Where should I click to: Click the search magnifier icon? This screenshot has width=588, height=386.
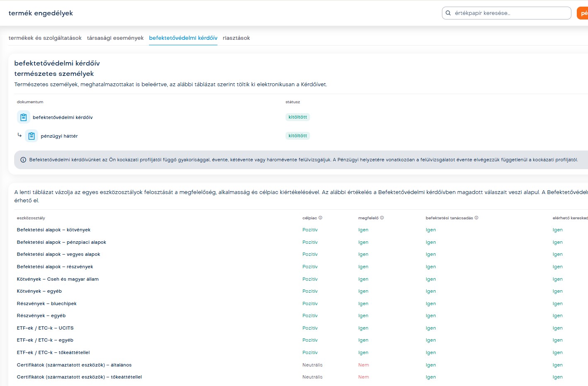(448, 13)
